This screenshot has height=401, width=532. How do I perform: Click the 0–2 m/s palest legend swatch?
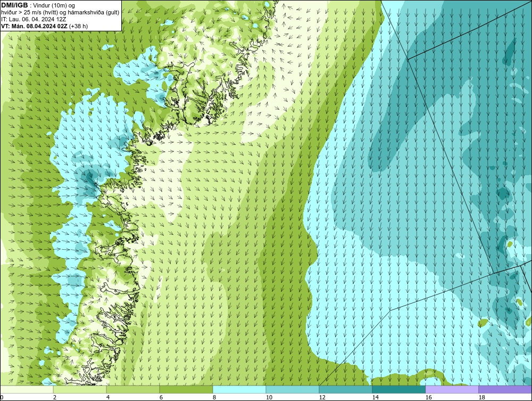point(27,389)
